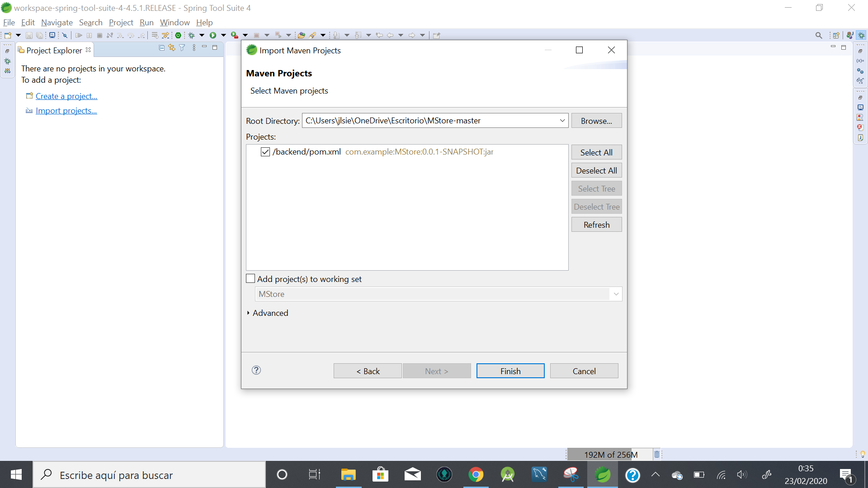This screenshot has width=868, height=488.
Task: Open the Window menu
Action: coord(175,23)
